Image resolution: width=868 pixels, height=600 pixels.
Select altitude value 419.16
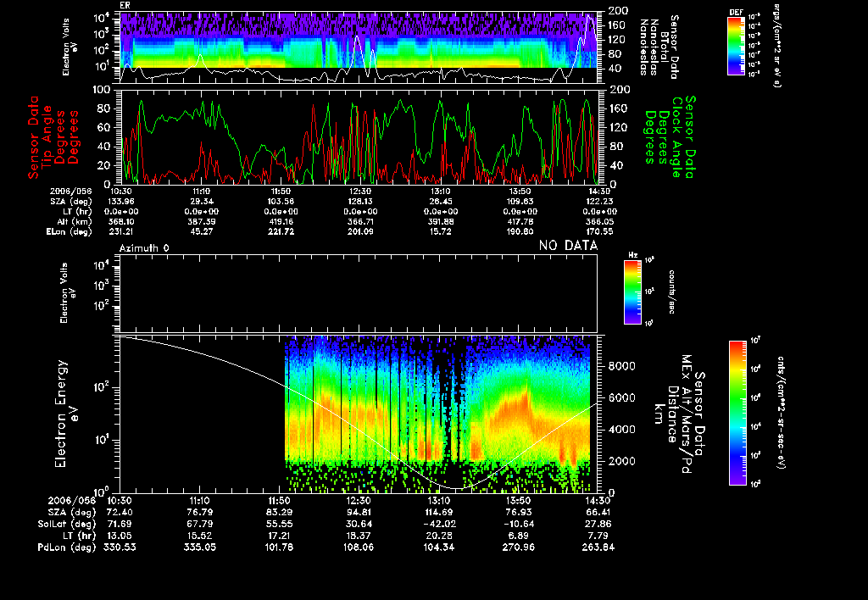281,221
